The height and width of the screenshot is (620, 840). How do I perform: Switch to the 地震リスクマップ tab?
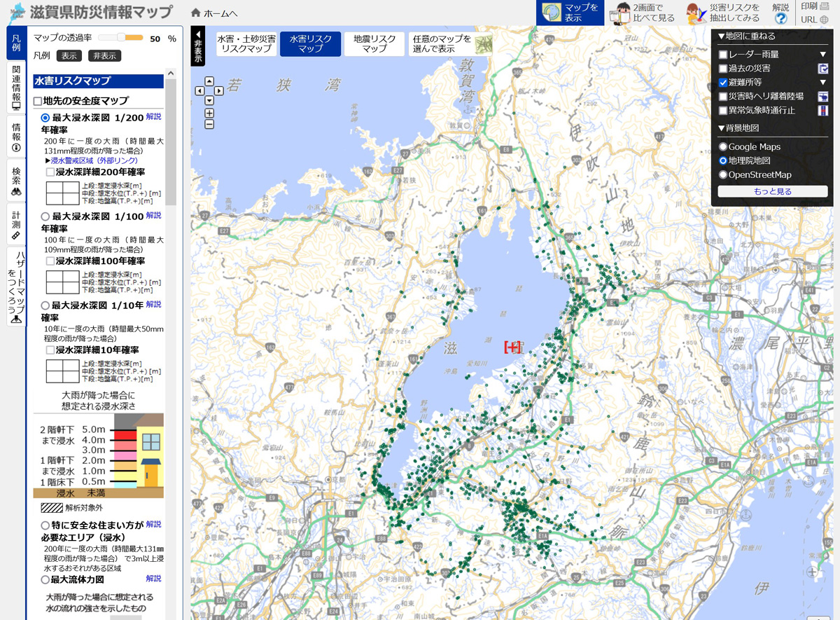[x=374, y=43]
